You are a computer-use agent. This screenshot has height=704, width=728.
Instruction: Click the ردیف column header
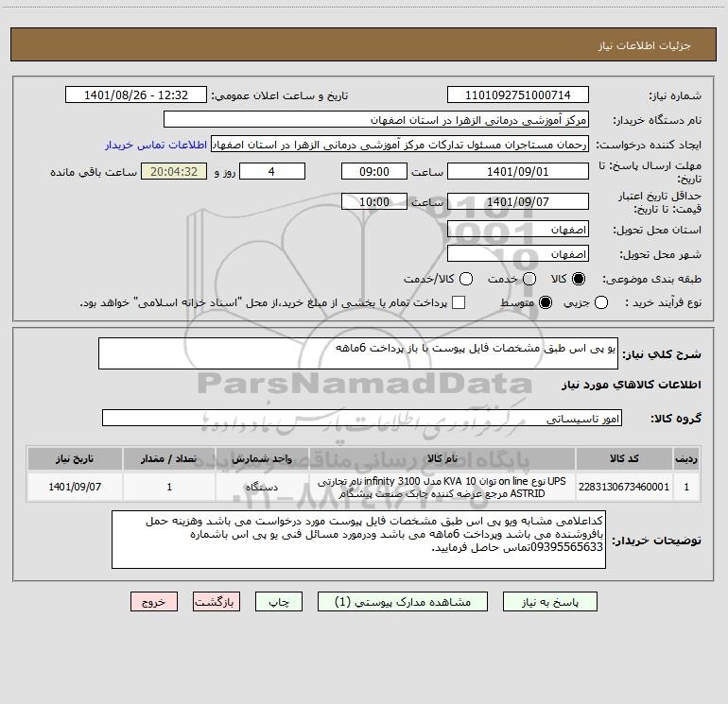(x=686, y=459)
